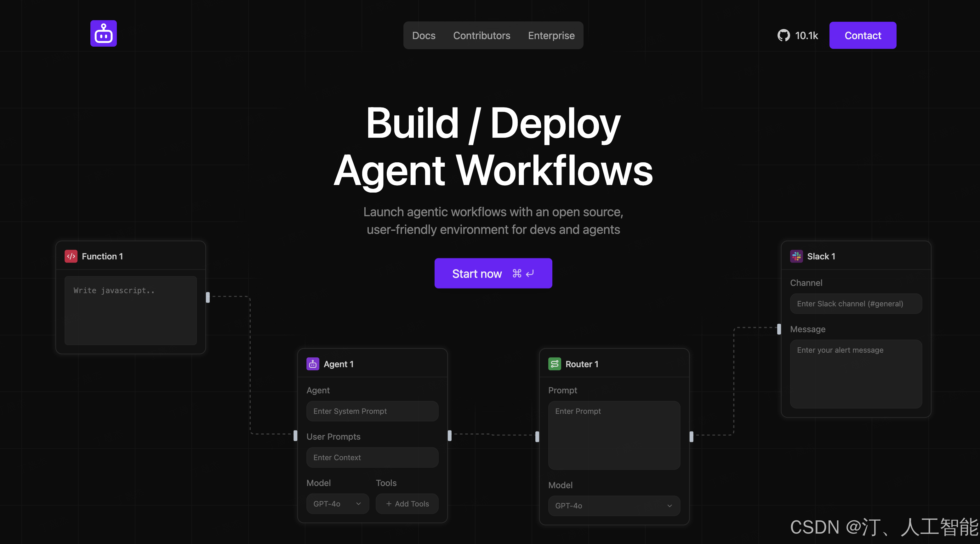Screen dimensions: 980x544
Task: Click the Slack 1 input connector handle
Action: (779, 329)
